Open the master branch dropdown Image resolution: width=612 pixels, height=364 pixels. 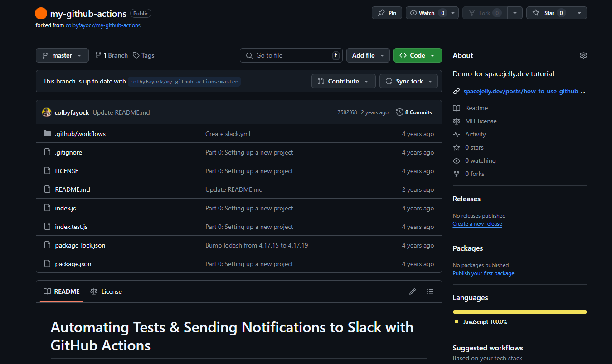pyautogui.click(x=62, y=55)
